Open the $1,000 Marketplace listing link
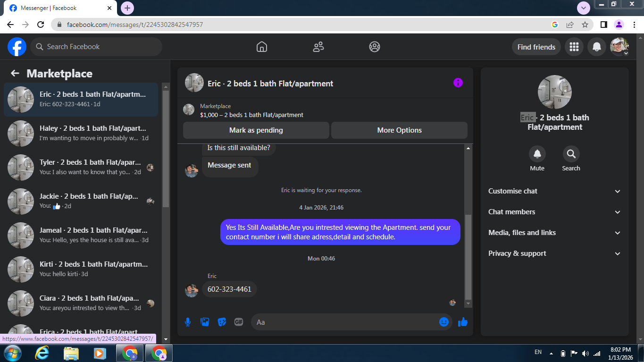The width and height of the screenshot is (644, 362). [251, 115]
